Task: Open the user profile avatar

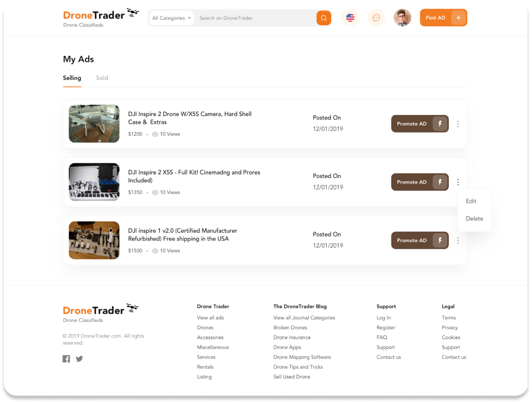Action: click(402, 18)
